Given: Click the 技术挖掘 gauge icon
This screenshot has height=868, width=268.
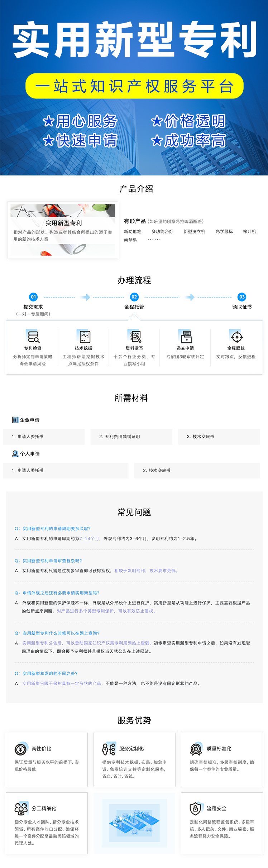Looking at the screenshot, I should pyautogui.click(x=85, y=336).
